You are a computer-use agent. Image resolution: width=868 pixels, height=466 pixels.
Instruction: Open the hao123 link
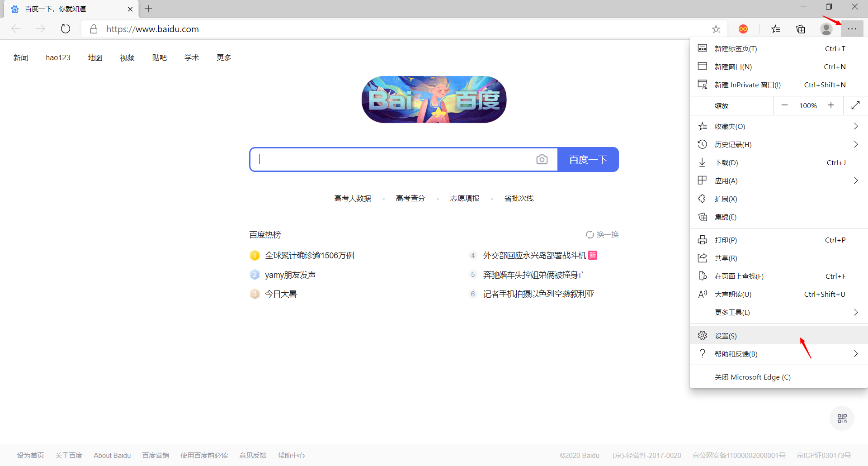[58, 57]
